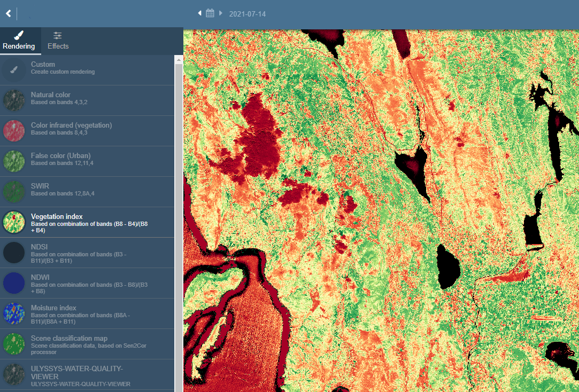Click the 'NDWI' label text
579x392 pixels.
tap(40, 277)
